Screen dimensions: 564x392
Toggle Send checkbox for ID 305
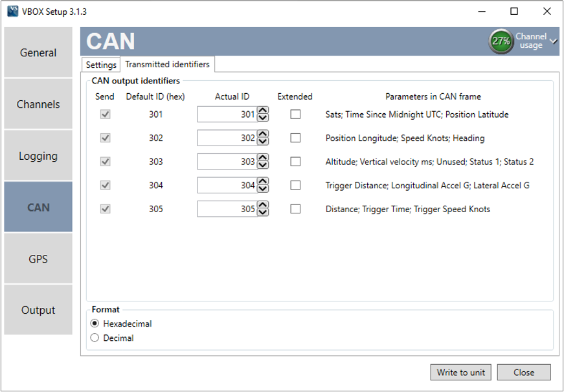pyautogui.click(x=105, y=209)
